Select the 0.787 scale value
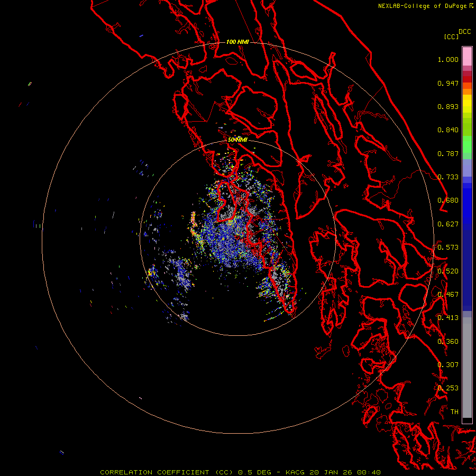 (x=448, y=153)
